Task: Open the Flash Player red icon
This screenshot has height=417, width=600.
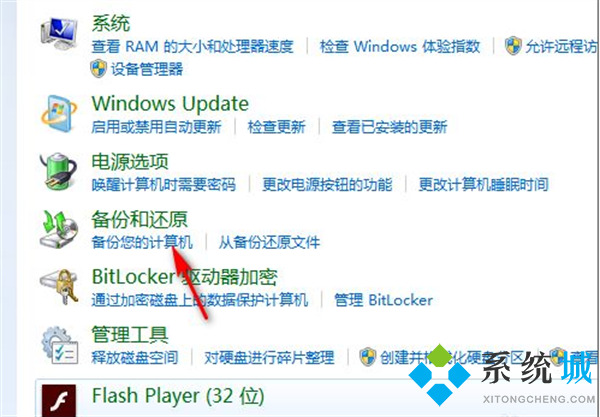Action: (x=59, y=401)
